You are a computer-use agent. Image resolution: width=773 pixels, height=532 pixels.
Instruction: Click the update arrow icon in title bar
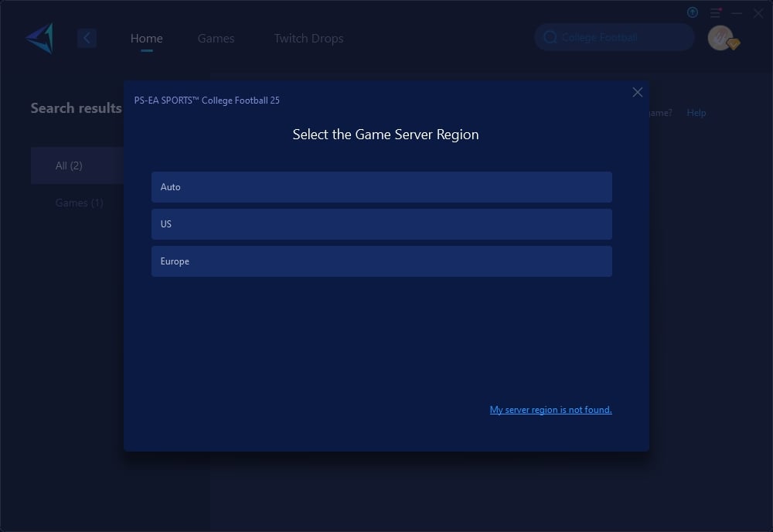pos(693,12)
